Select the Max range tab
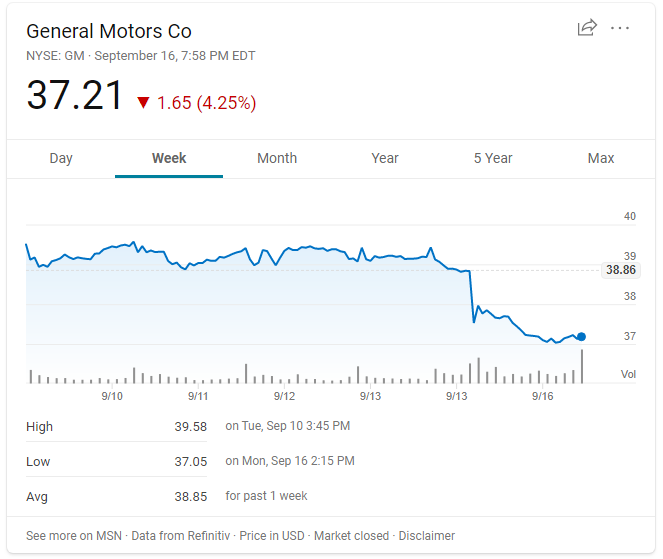Viewport: 663px width, 559px height. [x=601, y=158]
